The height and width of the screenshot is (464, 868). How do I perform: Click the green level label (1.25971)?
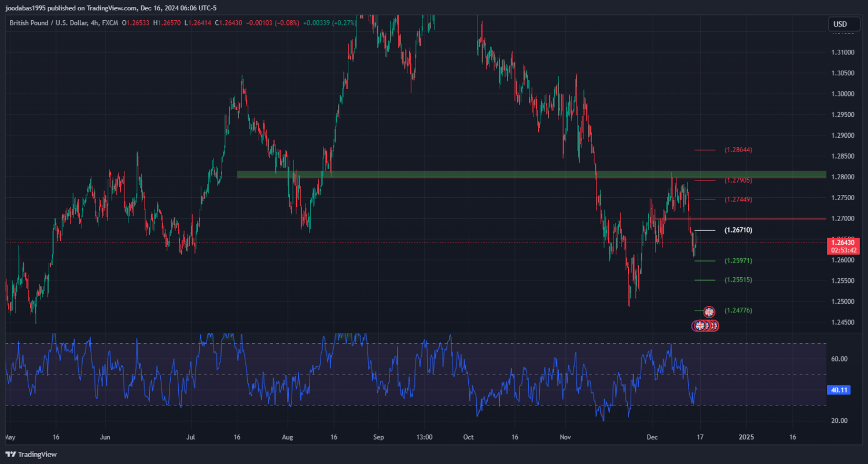pyautogui.click(x=738, y=261)
